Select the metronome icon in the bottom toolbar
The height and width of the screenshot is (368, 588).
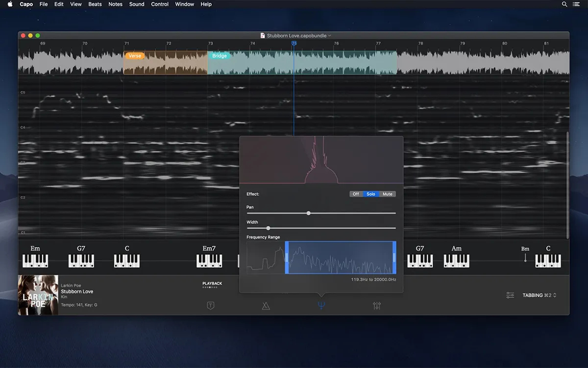pos(265,305)
